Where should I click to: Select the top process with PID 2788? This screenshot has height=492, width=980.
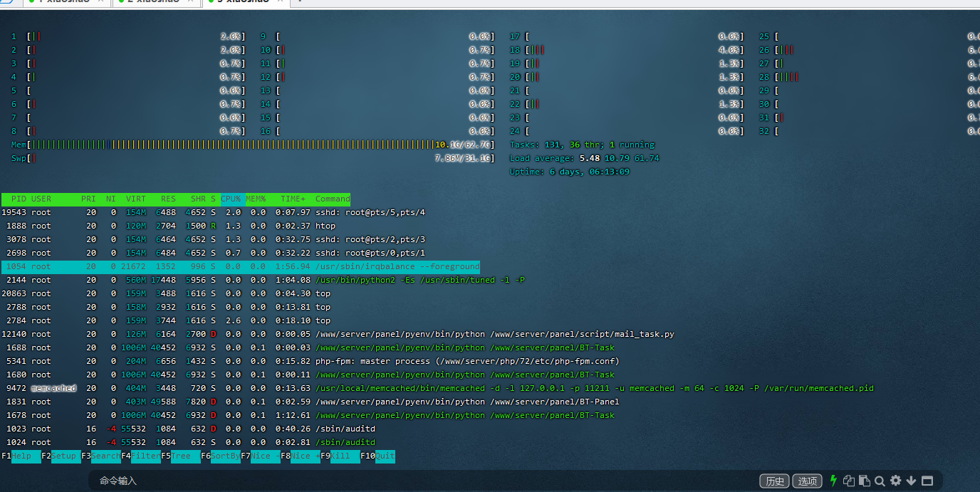167,307
